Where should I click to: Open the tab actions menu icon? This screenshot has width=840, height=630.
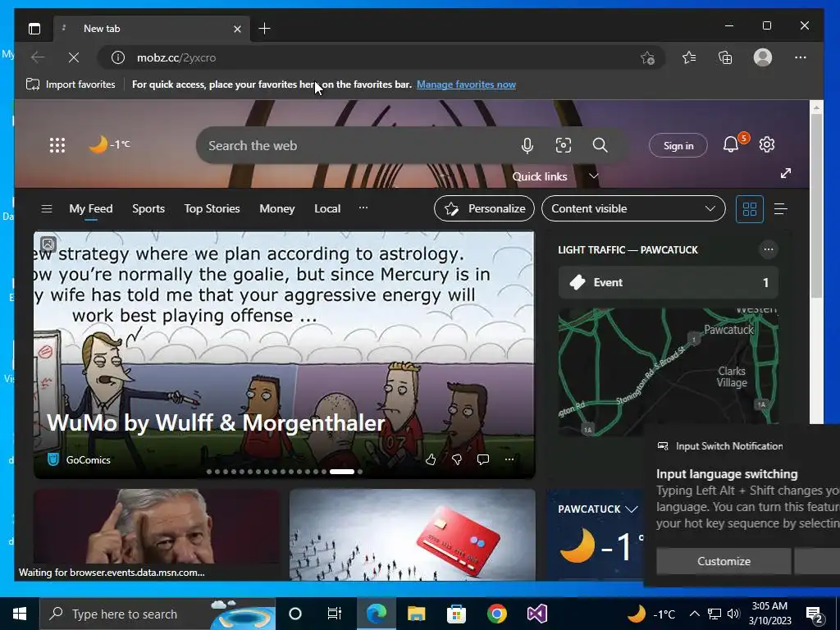tap(34, 29)
